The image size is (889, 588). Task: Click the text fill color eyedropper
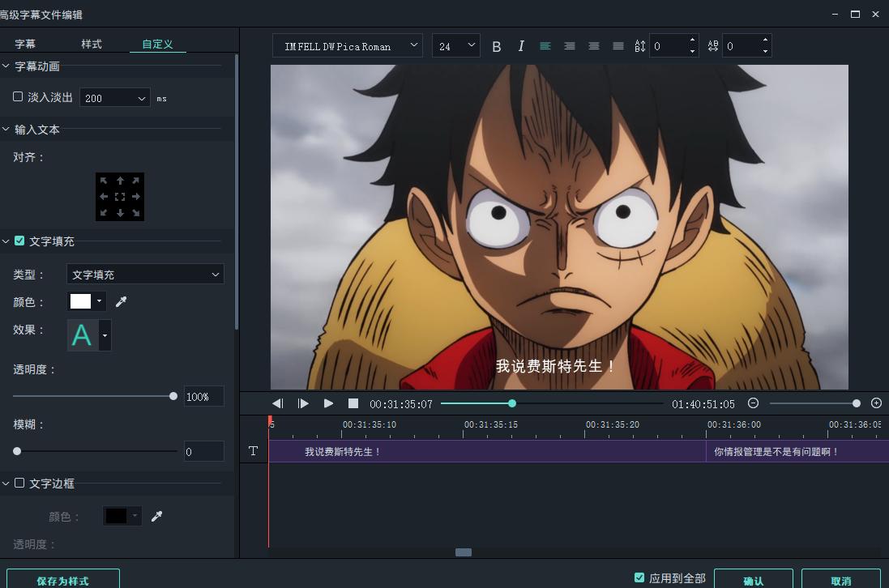point(122,301)
